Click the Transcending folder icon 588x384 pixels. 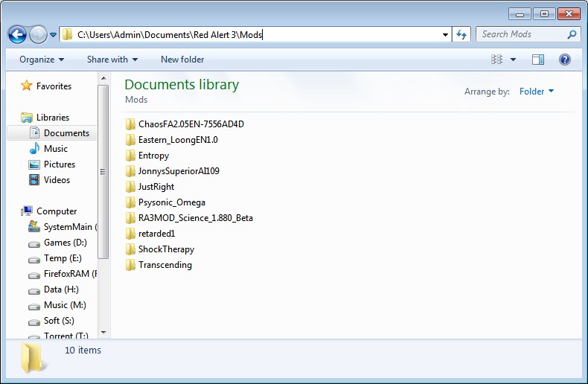coord(130,265)
